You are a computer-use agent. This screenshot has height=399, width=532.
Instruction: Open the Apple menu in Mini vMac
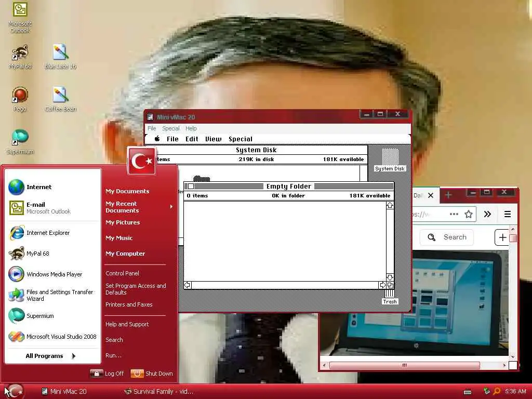tap(157, 139)
